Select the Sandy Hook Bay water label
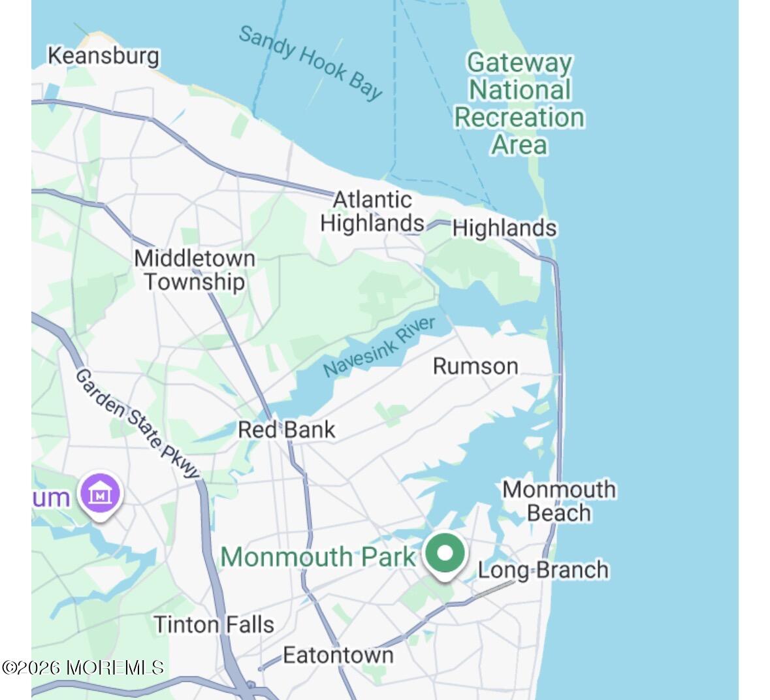This screenshot has width=770, height=700. click(310, 63)
